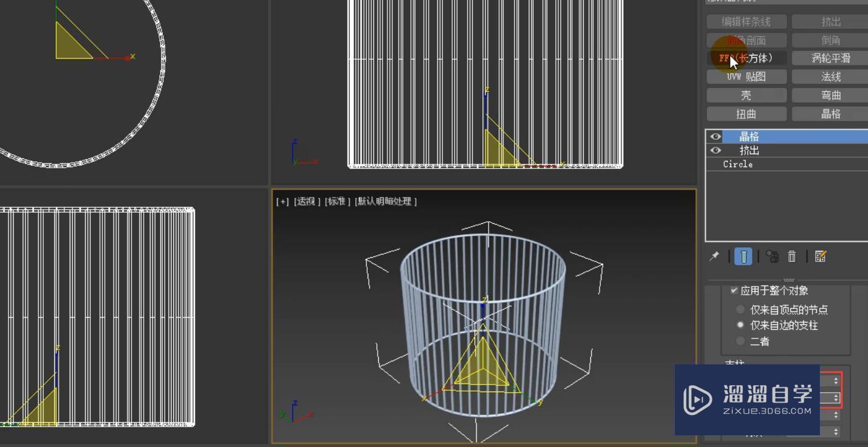Select the 晶格 row in the modifier stack
The image size is (868, 447).
[x=787, y=137]
